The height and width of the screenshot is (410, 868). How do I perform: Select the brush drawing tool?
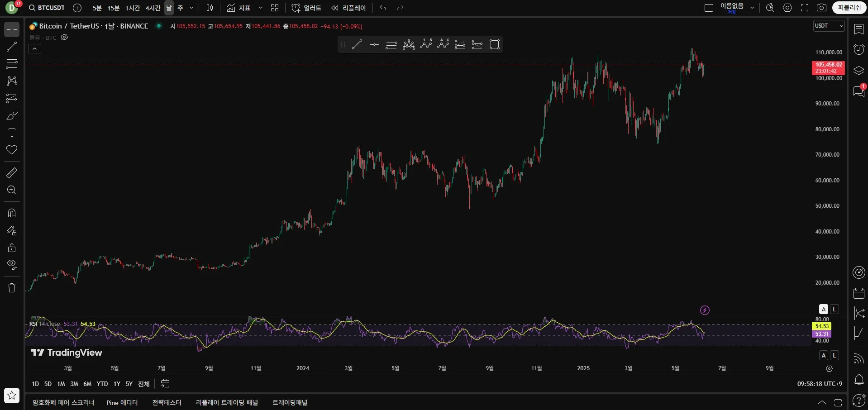point(12,115)
